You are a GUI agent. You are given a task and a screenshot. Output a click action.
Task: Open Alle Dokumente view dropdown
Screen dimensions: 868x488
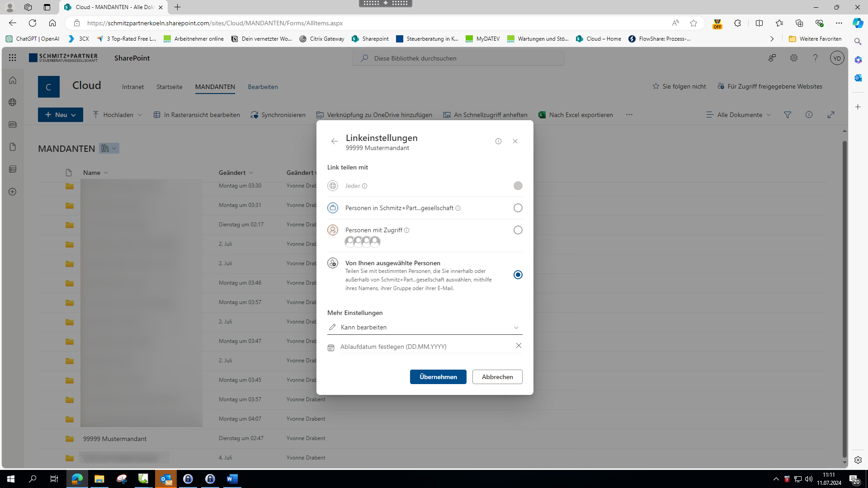739,115
